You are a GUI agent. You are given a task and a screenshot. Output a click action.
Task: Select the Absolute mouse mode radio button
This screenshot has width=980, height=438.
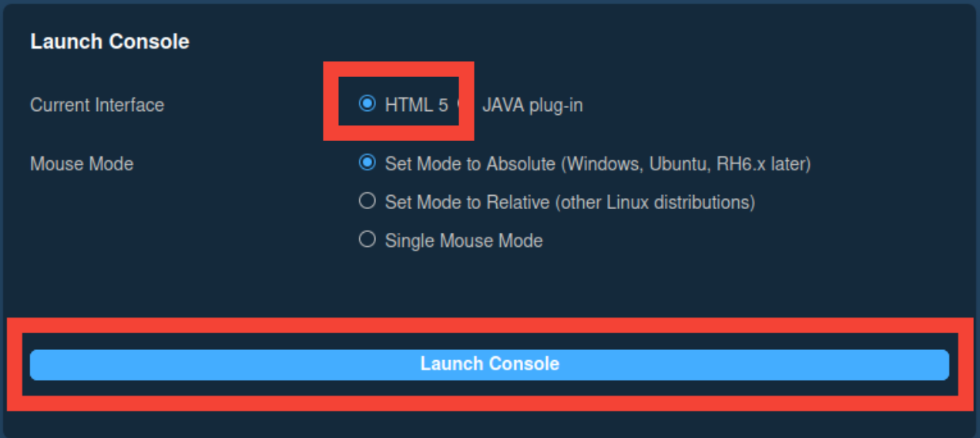pyautogui.click(x=367, y=163)
